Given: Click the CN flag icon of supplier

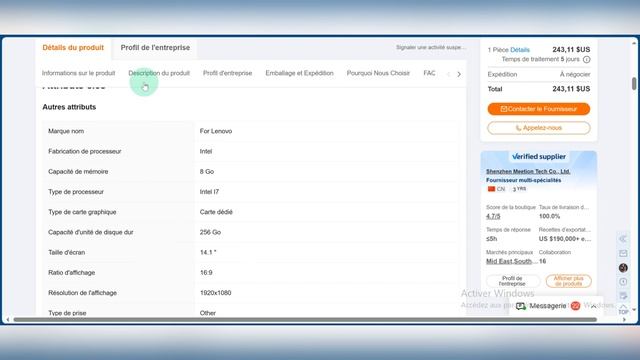Looking at the screenshot, I should 491,189.
